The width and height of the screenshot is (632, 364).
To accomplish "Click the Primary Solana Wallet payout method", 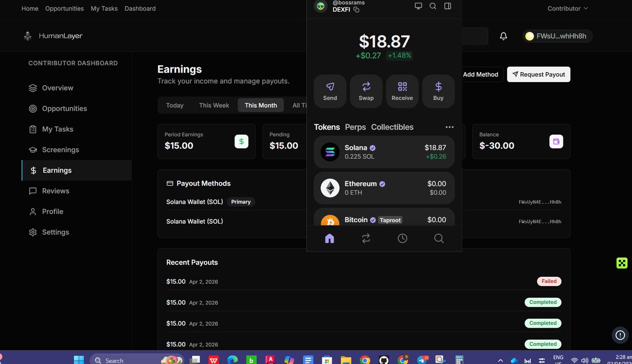I will click(x=364, y=202).
